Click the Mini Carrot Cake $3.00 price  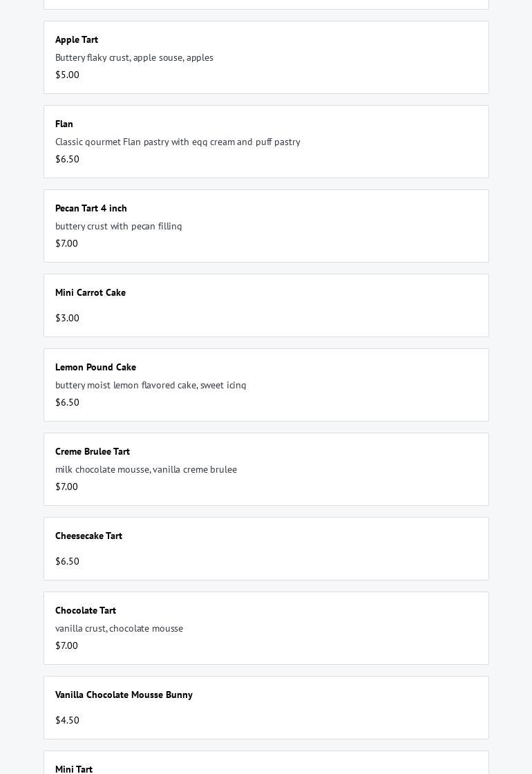pos(67,319)
